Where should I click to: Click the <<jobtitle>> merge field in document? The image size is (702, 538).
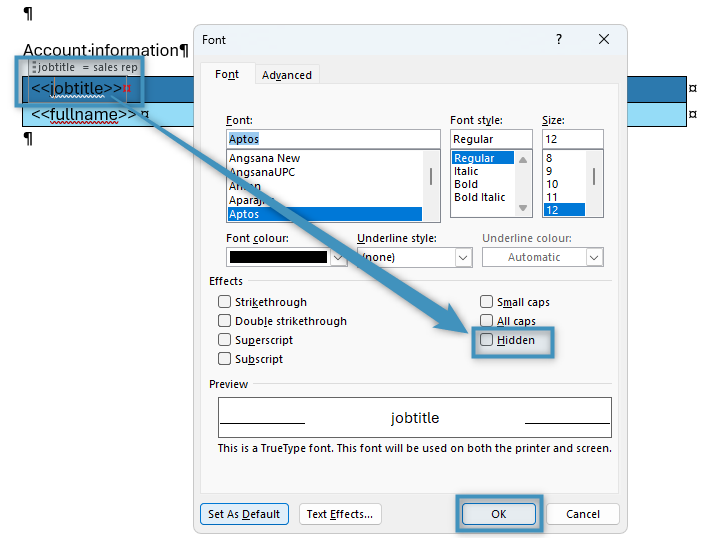coord(76,89)
